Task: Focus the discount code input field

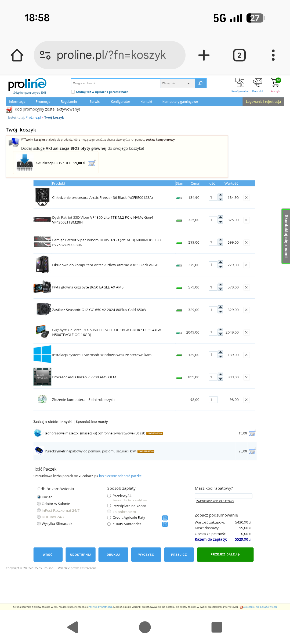Action: click(x=223, y=496)
